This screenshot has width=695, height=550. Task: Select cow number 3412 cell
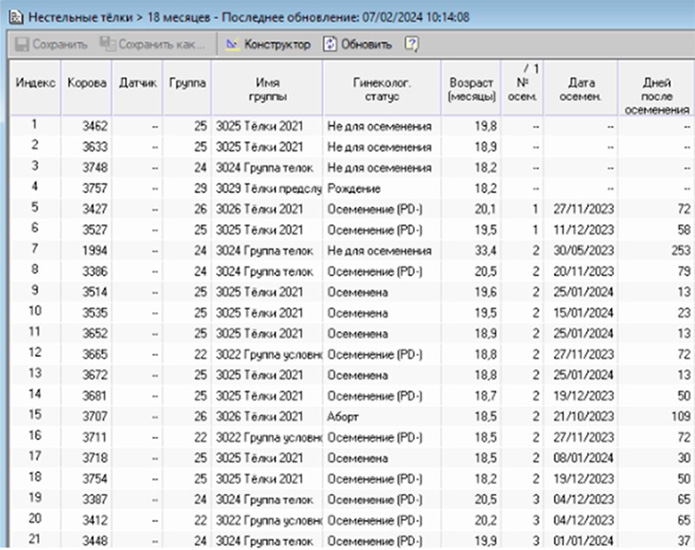coord(87,520)
